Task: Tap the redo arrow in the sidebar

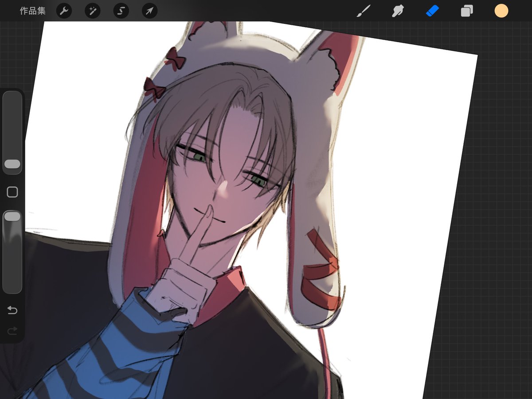Action: 12,330
